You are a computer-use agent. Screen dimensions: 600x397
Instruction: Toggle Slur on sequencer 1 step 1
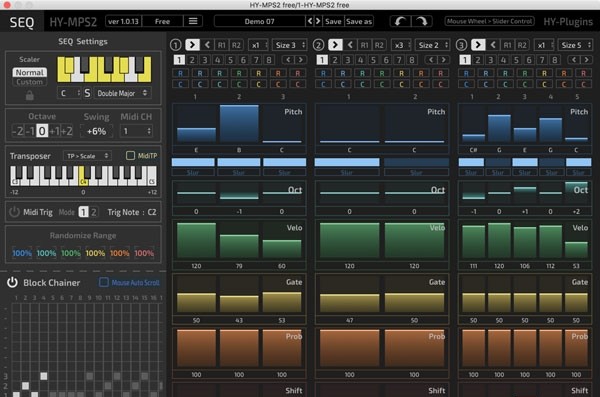coord(193,173)
